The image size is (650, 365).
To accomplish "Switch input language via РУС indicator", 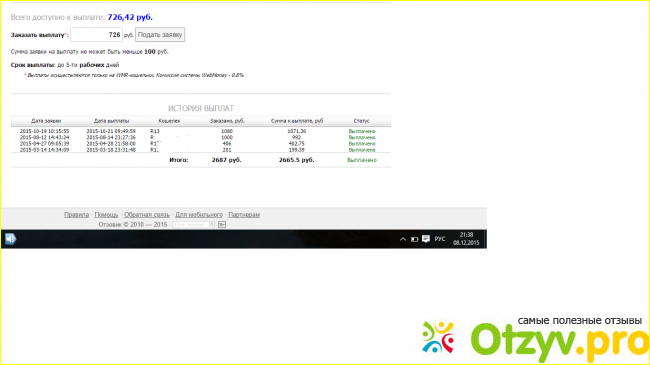I will [440, 239].
